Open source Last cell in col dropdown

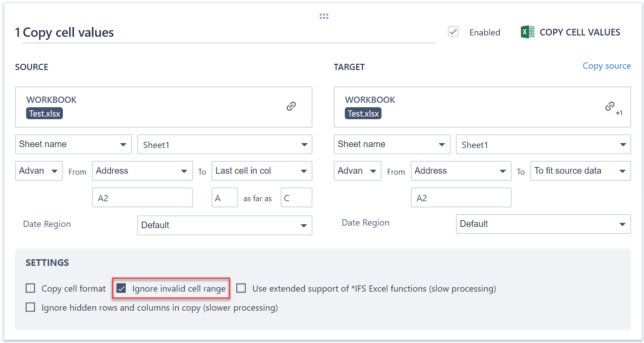pos(262,171)
